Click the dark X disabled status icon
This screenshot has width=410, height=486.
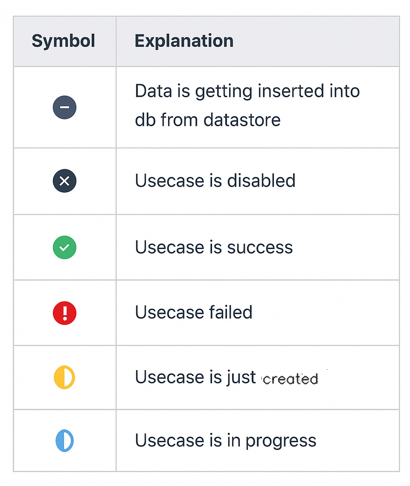[65, 181]
